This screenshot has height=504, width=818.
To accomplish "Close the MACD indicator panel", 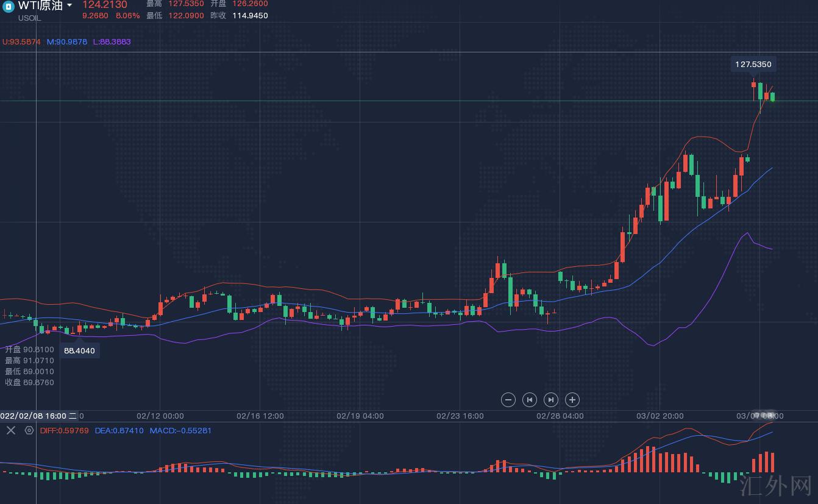I will pos(10,430).
